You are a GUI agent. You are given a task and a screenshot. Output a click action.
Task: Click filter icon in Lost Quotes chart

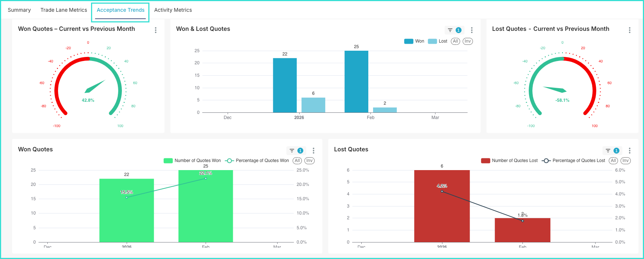(x=608, y=151)
